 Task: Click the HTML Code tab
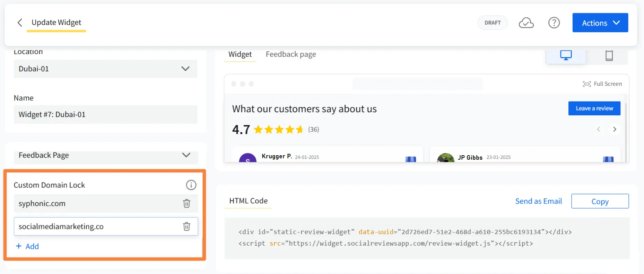[x=248, y=201]
